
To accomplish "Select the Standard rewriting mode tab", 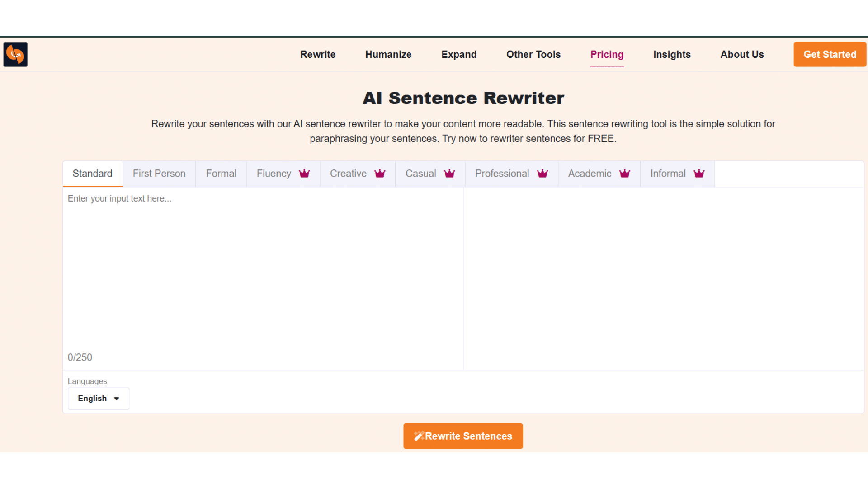I will (x=92, y=174).
